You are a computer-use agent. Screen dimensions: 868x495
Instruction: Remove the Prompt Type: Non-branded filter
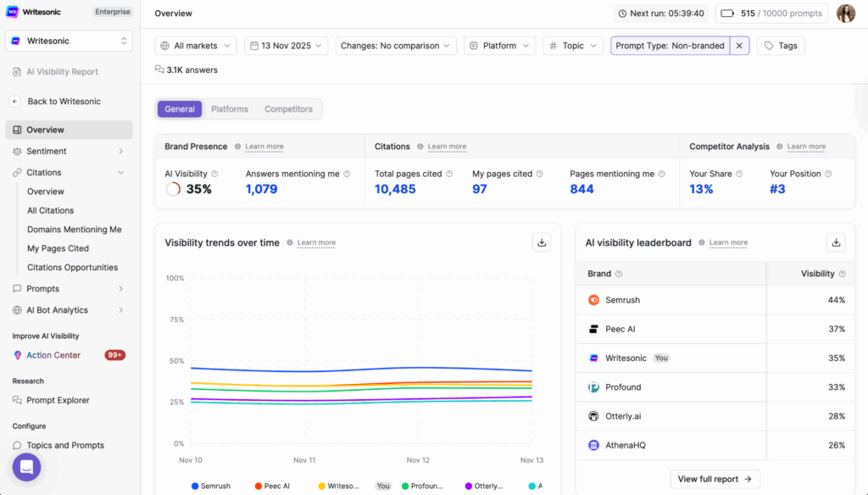739,45
